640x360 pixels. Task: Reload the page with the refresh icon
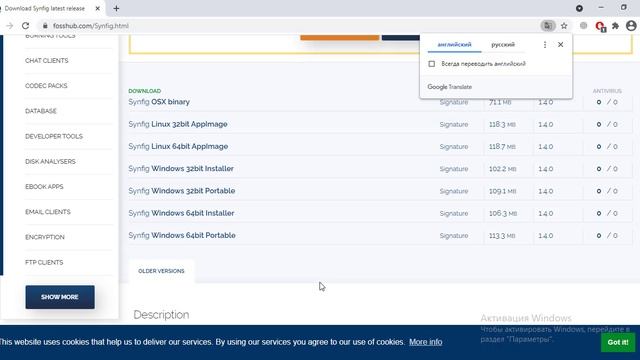25,26
